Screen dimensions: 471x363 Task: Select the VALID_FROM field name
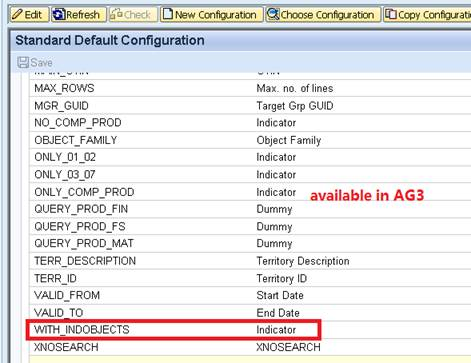67,295
